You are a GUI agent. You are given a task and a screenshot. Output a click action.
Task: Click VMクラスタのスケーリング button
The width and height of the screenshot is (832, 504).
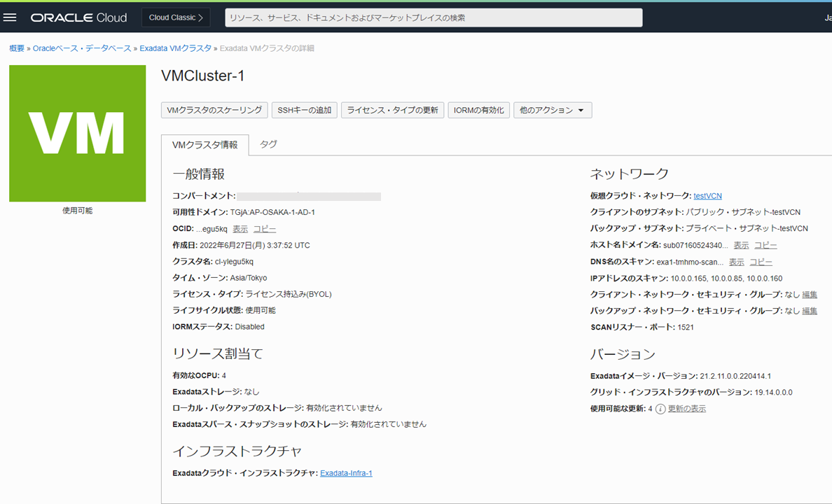click(214, 111)
